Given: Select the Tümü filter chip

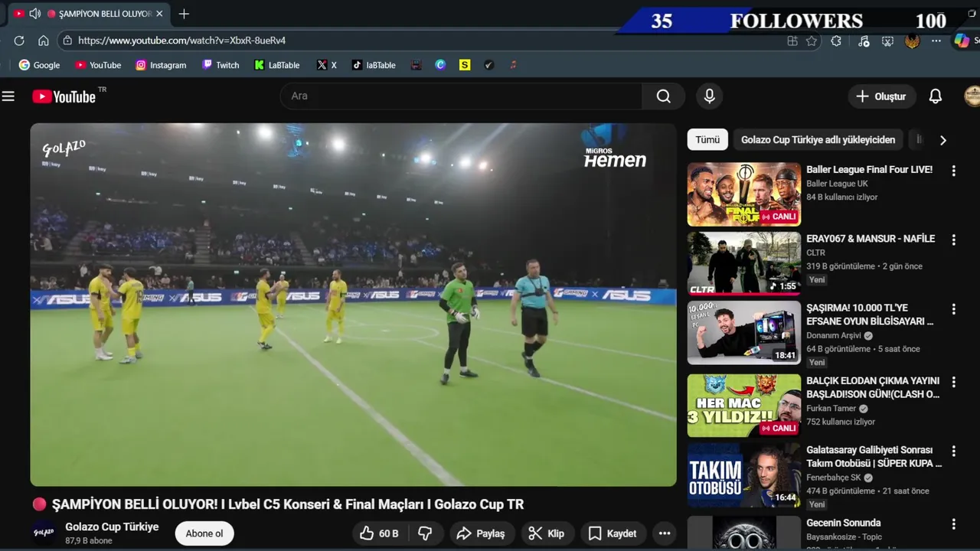Looking at the screenshot, I should (x=707, y=140).
